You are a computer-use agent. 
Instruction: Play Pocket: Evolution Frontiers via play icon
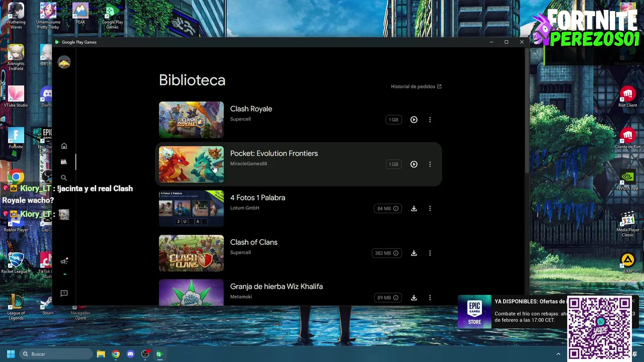(414, 164)
